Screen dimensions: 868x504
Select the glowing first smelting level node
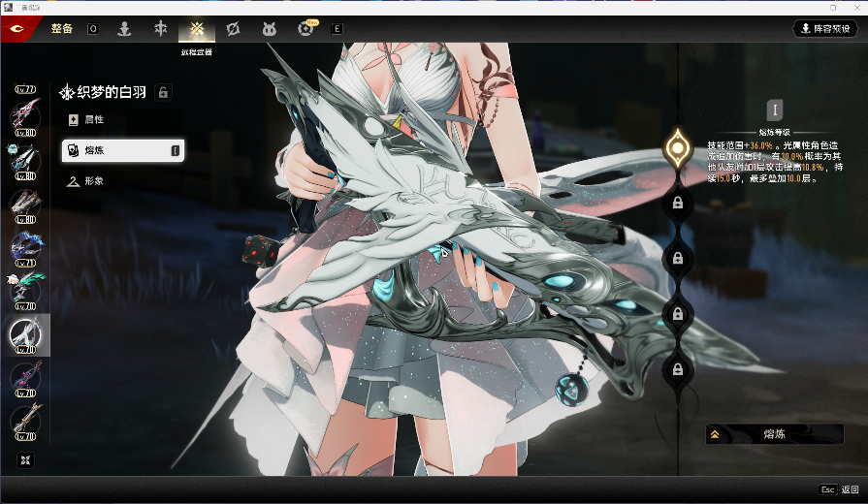coord(676,147)
